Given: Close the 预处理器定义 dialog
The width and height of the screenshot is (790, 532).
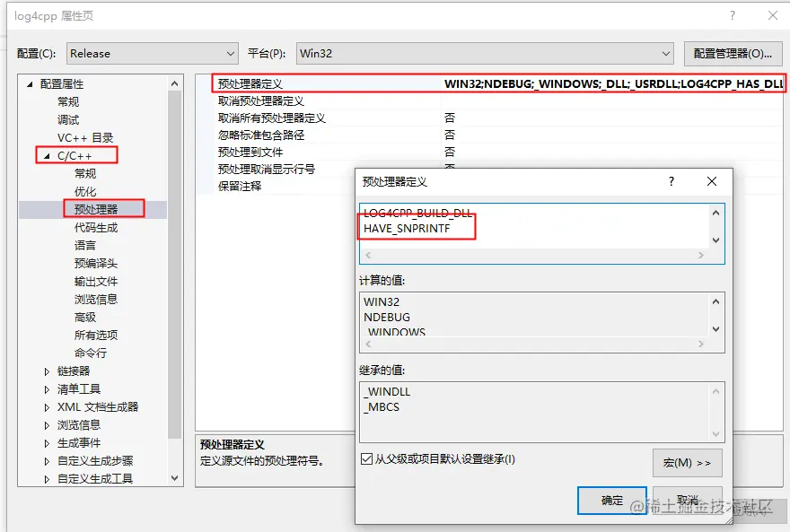Looking at the screenshot, I should (x=711, y=181).
